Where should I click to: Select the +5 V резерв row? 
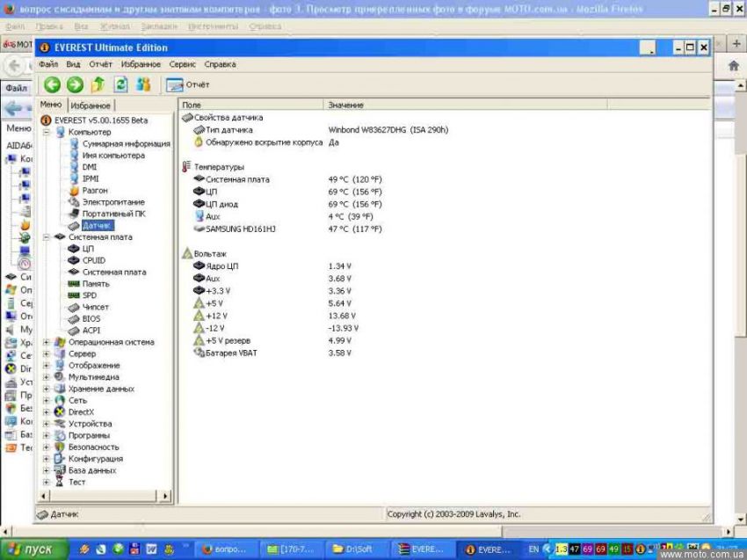[x=272, y=341]
